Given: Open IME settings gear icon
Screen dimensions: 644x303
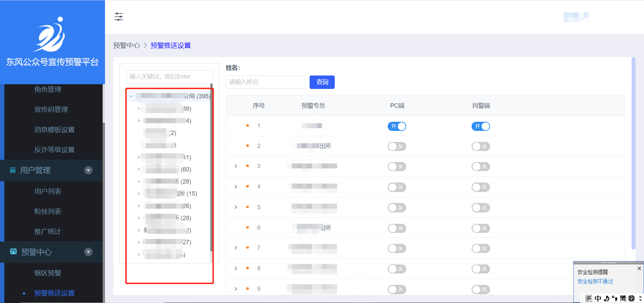Looking at the screenshot, I should (632, 298).
